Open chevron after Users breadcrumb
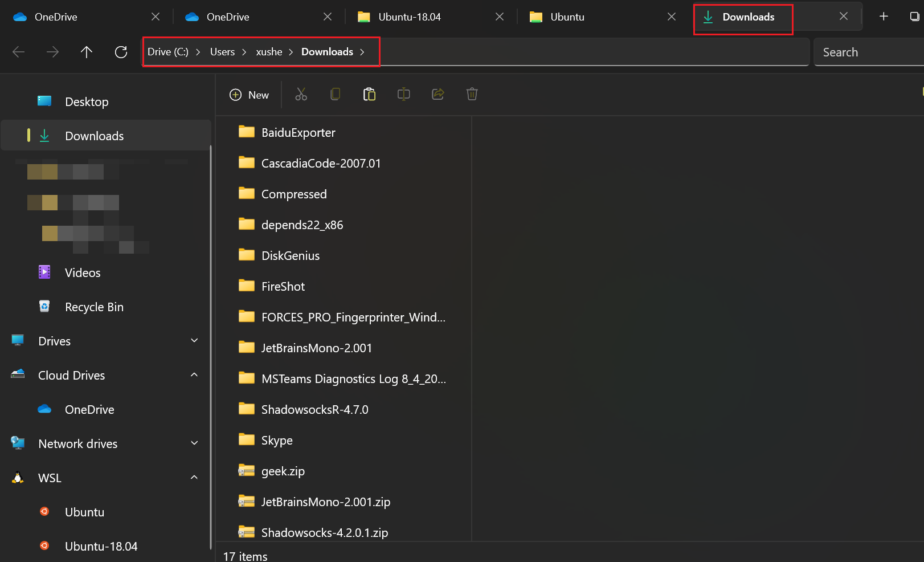Image resolution: width=924 pixels, height=562 pixels. point(244,52)
